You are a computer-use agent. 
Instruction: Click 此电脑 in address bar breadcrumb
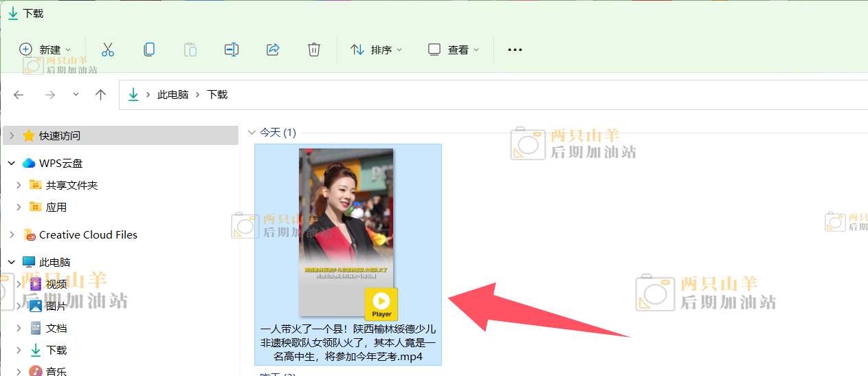click(173, 95)
